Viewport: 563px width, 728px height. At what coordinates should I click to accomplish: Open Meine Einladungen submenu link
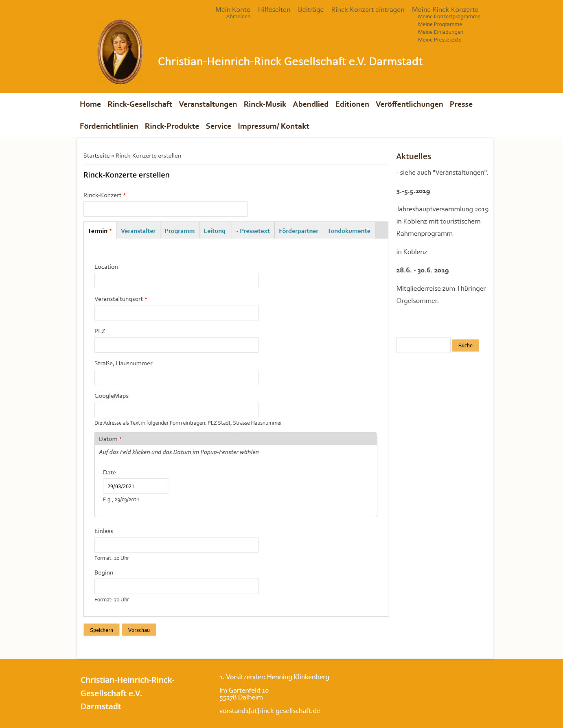click(440, 32)
